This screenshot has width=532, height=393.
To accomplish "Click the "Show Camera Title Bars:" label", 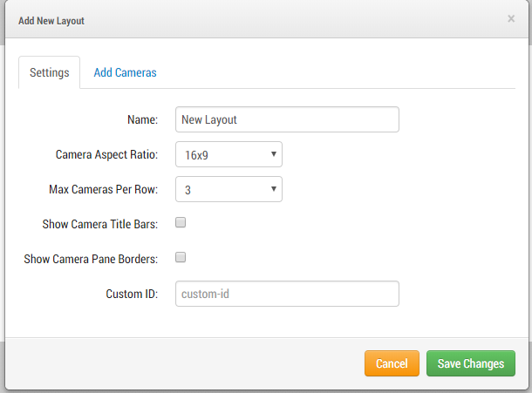I will (x=99, y=224).
